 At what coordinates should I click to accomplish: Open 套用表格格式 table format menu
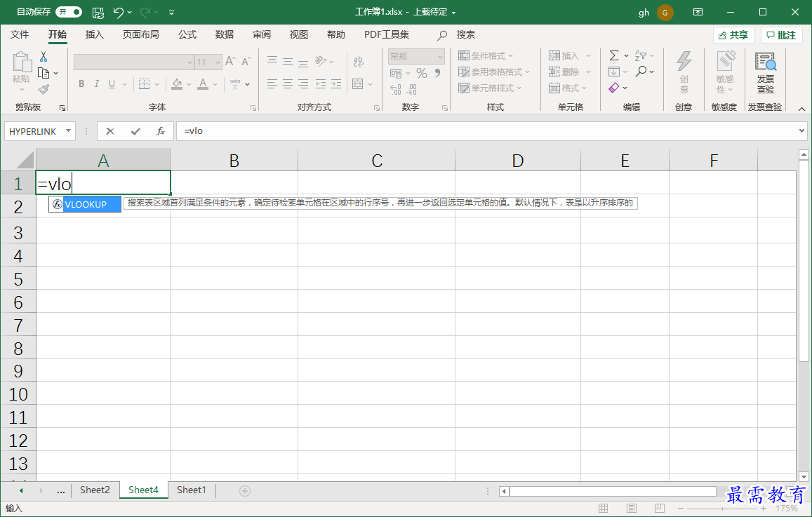(494, 72)
